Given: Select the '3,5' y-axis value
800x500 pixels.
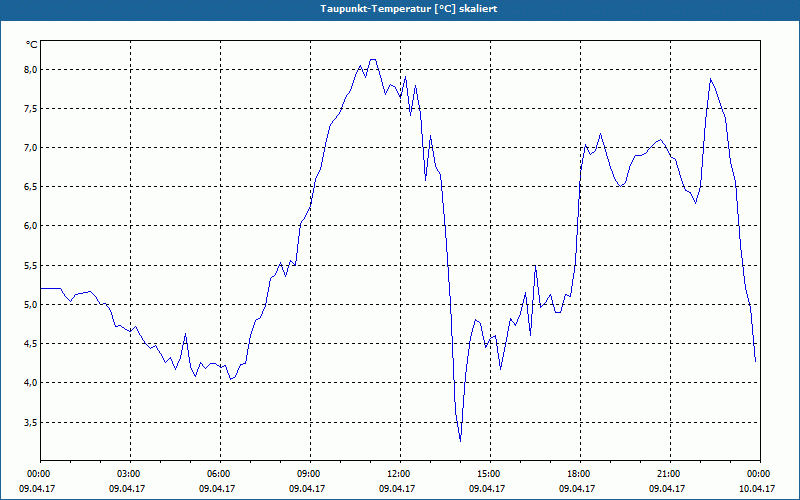Looking at the screenshot, I should (30, 422).
